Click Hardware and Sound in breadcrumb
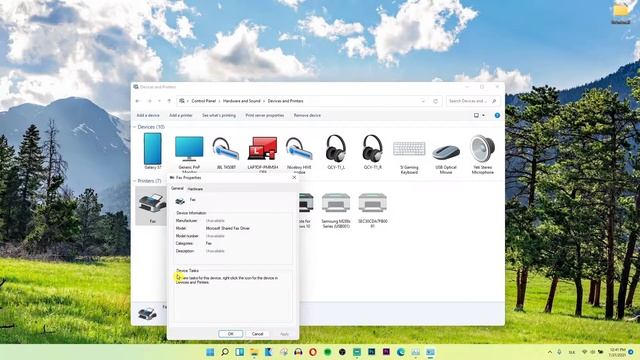Viewport: 640px width, 360px height. click(241, 101)
